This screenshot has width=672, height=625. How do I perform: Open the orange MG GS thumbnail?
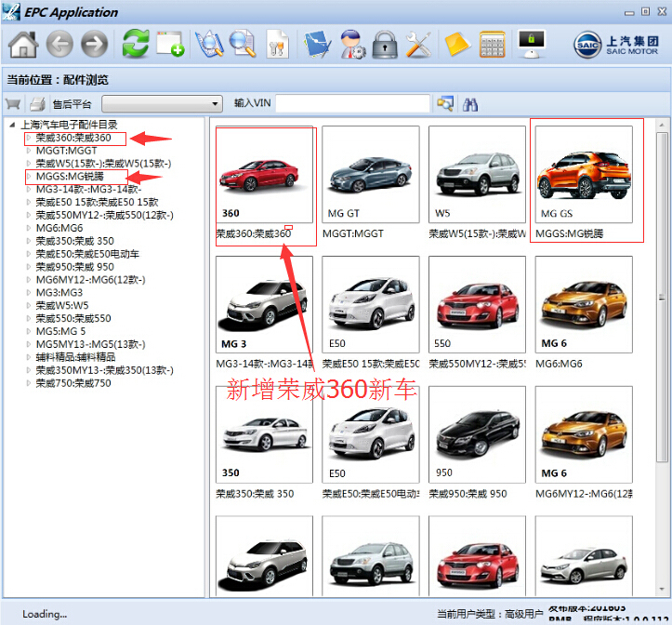pyautogui.click(x=584, y=174)
